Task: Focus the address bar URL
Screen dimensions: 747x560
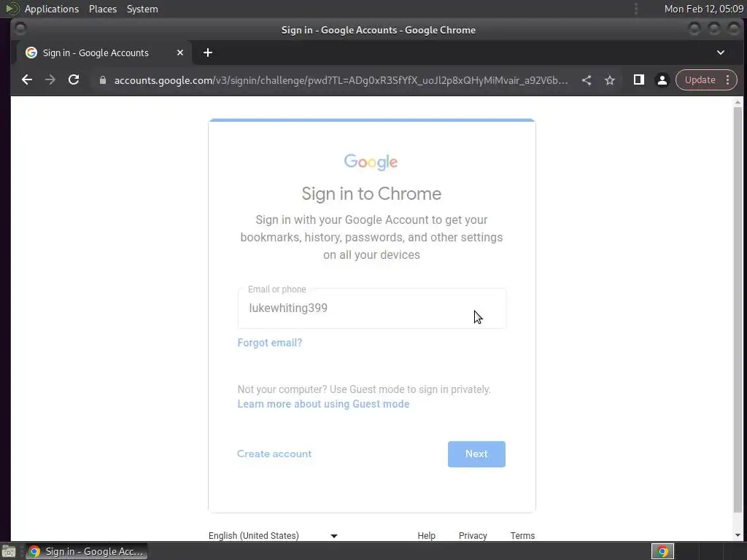Action: click(x=341, y=80)
